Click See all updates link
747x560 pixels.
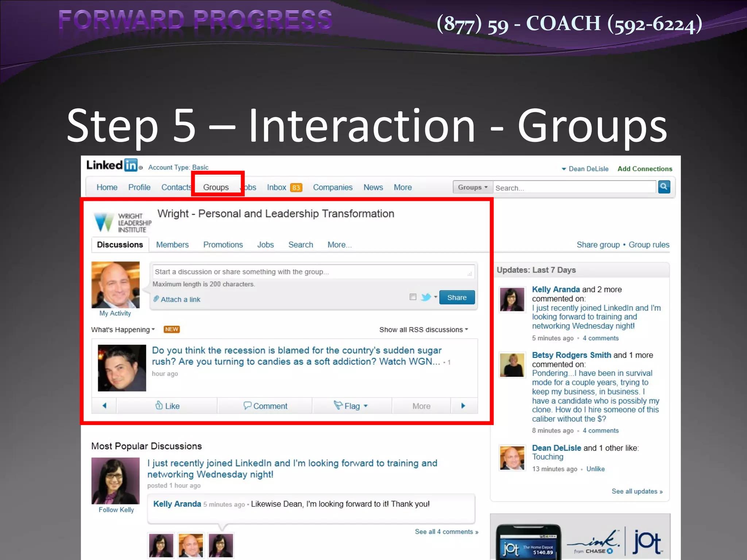(637, 491)
